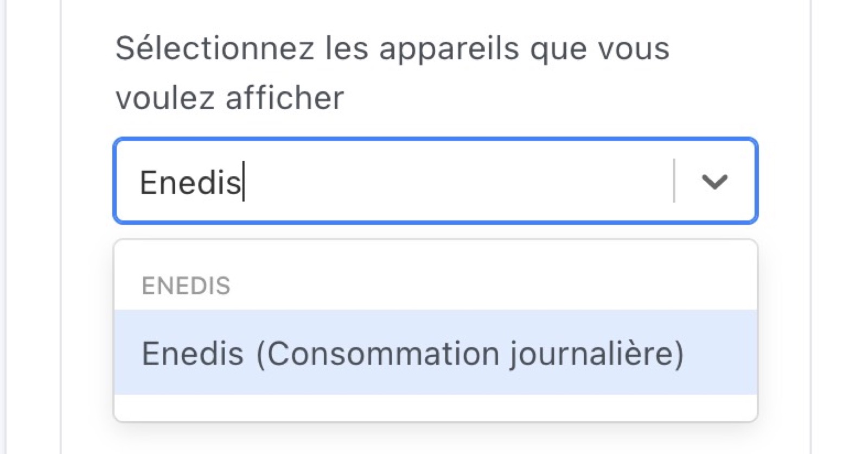
Task: Click the chevron to collapse the suggestions list
Action: [x=714, y=181]
